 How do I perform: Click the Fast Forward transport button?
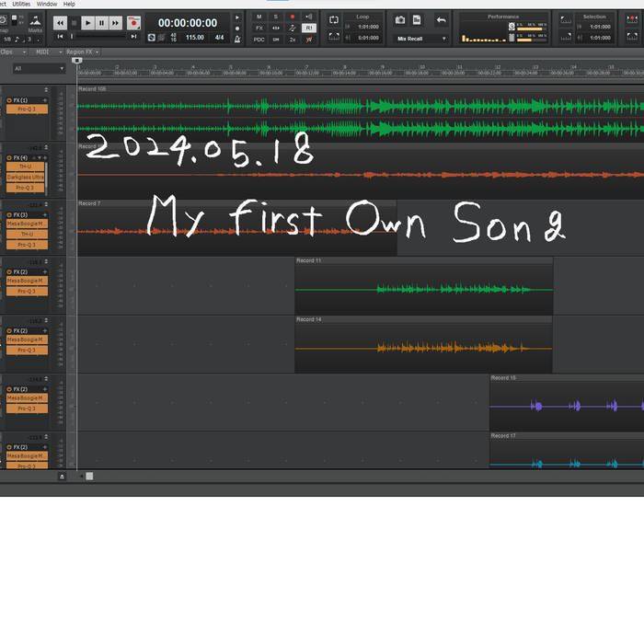pyautogui.click(x=115, y=23)
